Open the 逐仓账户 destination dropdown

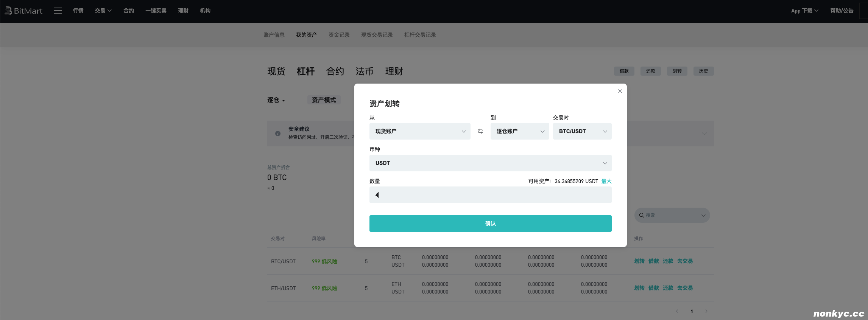pos(519,131)
